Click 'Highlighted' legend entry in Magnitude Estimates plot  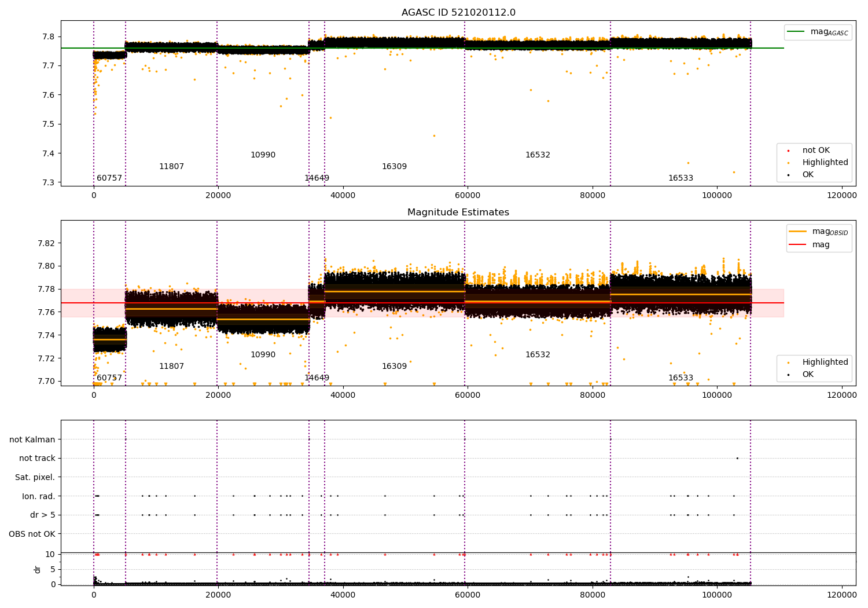point(816,362)
